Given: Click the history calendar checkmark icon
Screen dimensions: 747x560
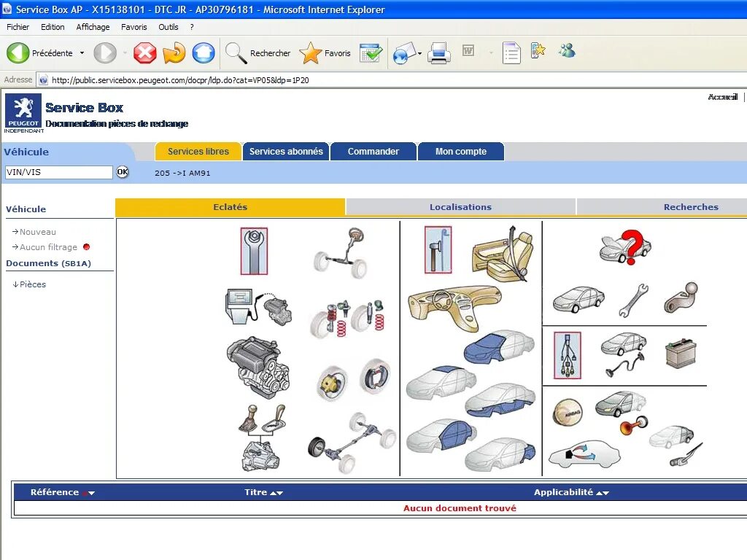Looking at the screenshot, I should pyautogui.click(x=371, y=52).
